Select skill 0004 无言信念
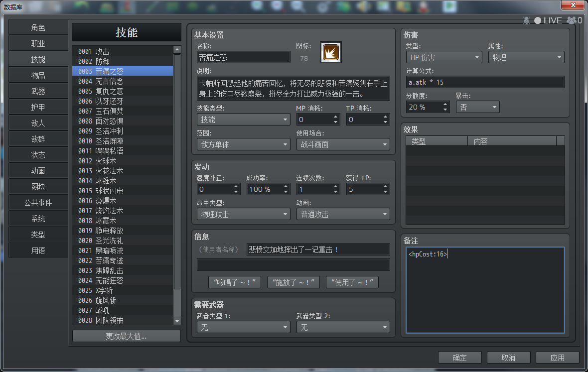This screenshot has width=588, height=372. click(x=123, y=81)
